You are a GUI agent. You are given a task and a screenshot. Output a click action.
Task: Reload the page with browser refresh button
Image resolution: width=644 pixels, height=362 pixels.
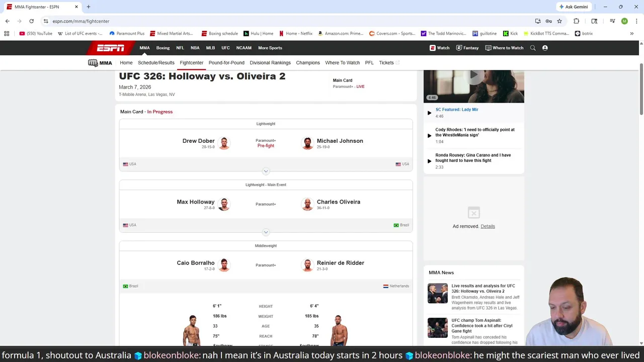click(x=31, y=21)
